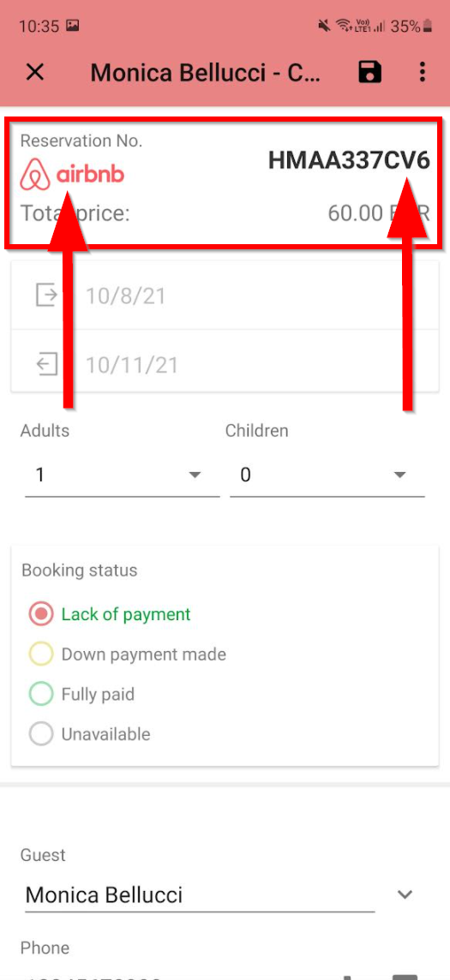Close the booking with the X icon
Viewport: 450px width, 980px height.
pyautogui.click(x=35, y=73)
